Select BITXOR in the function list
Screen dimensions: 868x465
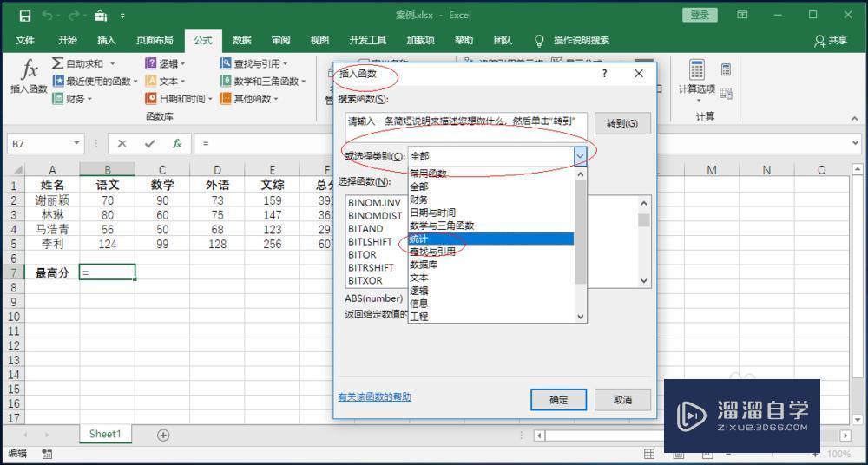(365, 281)
